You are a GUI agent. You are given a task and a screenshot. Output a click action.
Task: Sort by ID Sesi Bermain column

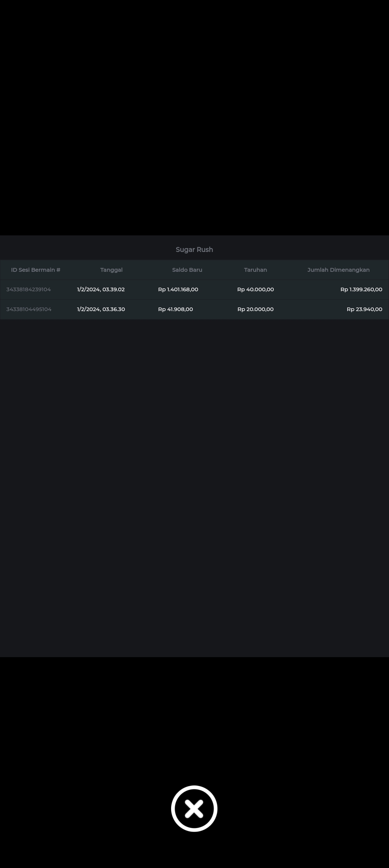(x=36, y=270)
